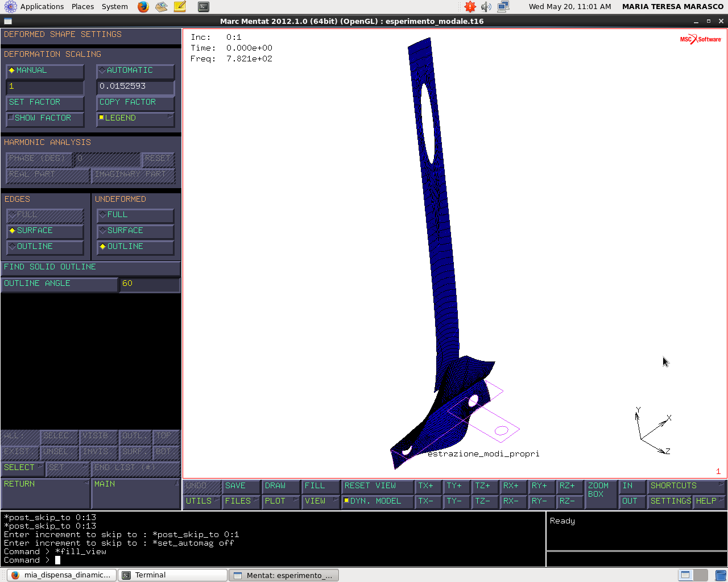This screenshot has width=728, height=582.
Task: Click the COPY FACTOR button
Action: (135, 102)
